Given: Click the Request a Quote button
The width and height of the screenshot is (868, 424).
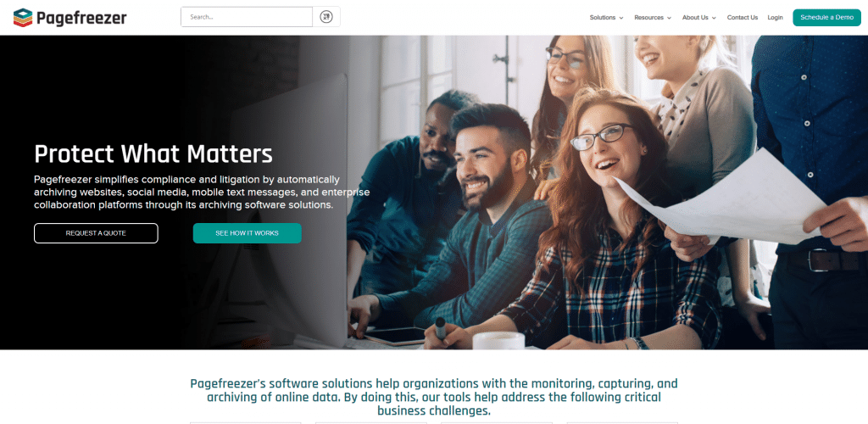Looking at the screenshot, I should click(x=96, y=233).
